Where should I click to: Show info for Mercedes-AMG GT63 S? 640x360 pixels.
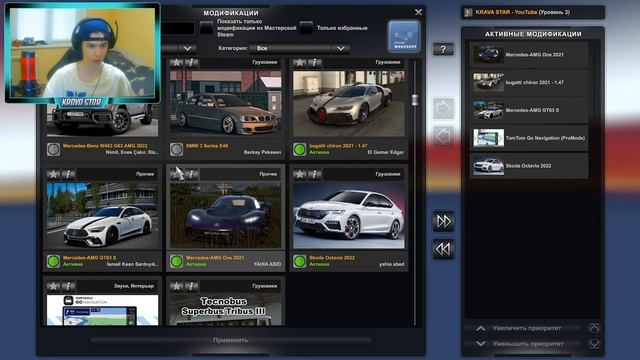(68, 174)
